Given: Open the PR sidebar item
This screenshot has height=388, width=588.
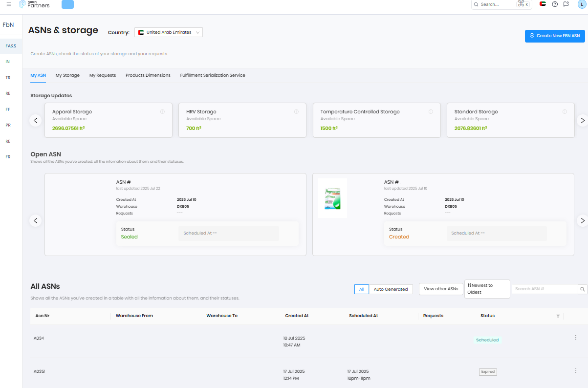Looking at the screenshot, I should (x=8, y=125).
